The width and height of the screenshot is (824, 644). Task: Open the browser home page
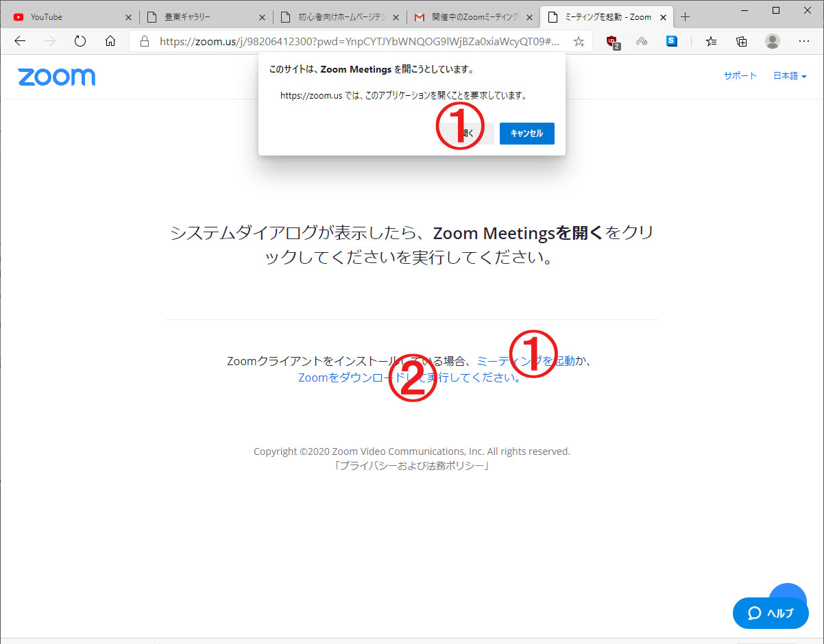coord(110,41)
